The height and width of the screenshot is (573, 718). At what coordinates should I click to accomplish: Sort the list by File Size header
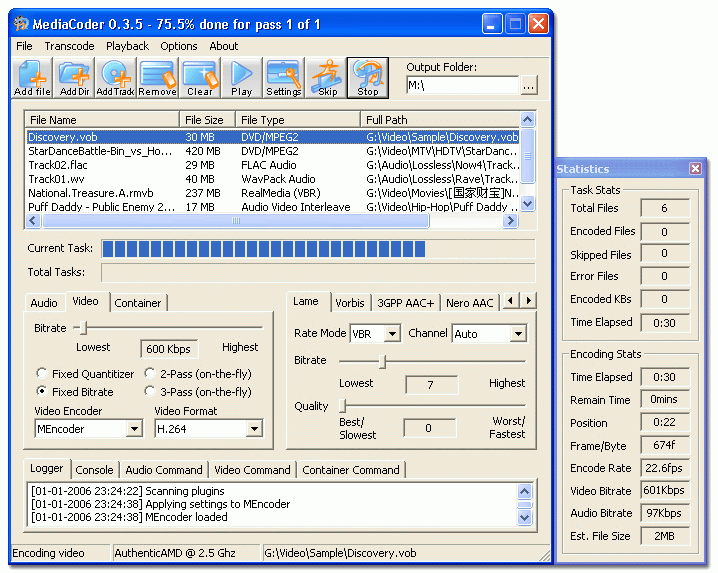[207, 120]
